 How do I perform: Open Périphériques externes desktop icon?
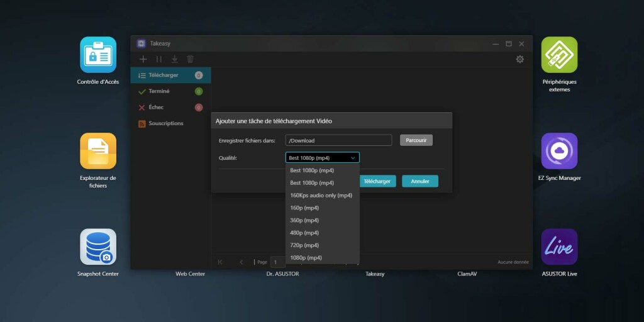(x=559, y=55)
